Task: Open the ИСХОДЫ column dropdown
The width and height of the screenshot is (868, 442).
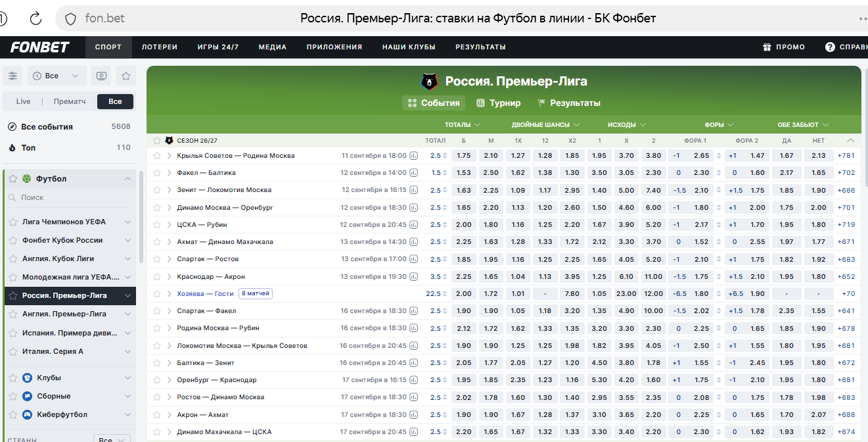Action: pyautogui.click(x=627, y=124)
